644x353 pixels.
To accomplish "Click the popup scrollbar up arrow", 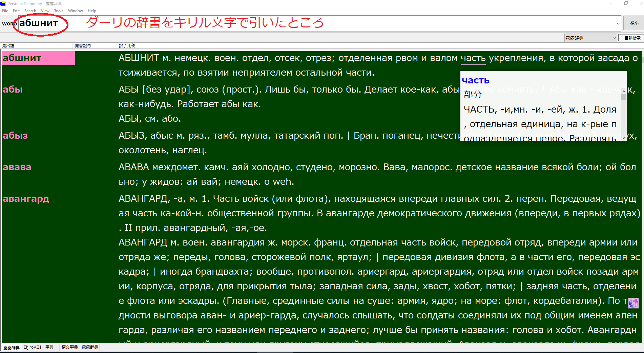I will [x=624, y=92].
